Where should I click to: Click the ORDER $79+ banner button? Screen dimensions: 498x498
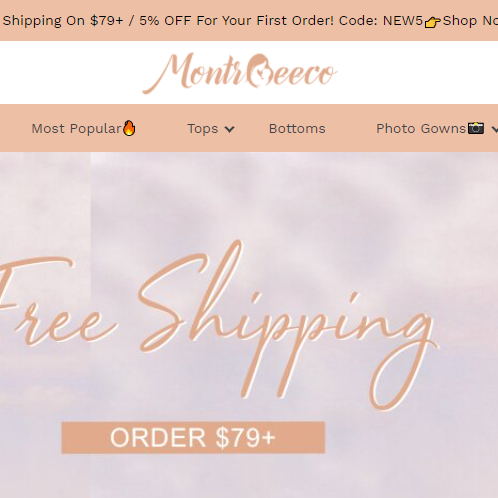pyautogui.click(x=193, y=437)
